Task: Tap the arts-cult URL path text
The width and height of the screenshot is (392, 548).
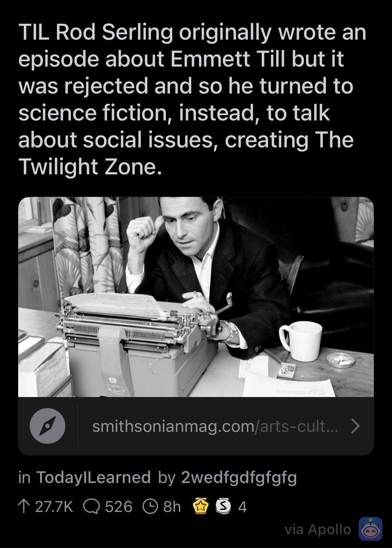Action: click(x=298, y=426)
